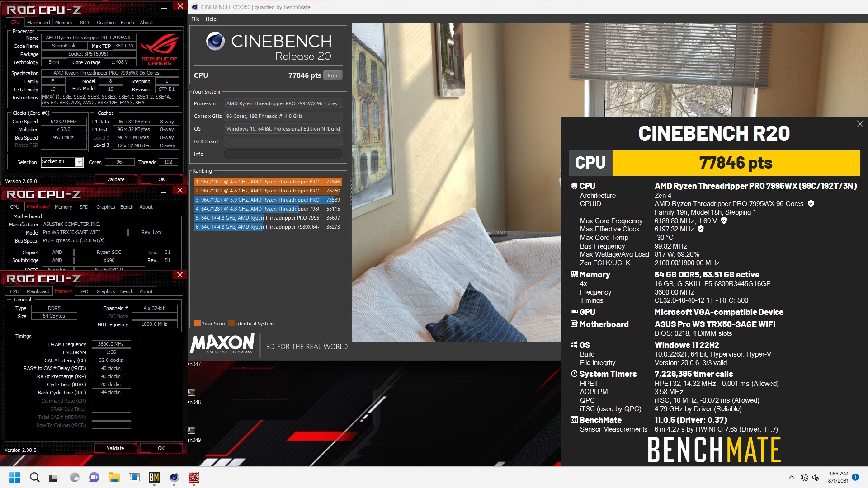This screenshot has height=488, width=868.
Task: Click Processor field in Cinebench Your System
Action: click(283, 103)
